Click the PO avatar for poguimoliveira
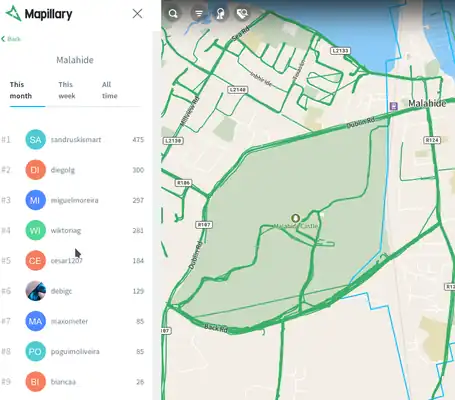Image resolution: width=455 pixels, height=400 pixels. pyautogui.click(x=35, y=351)
